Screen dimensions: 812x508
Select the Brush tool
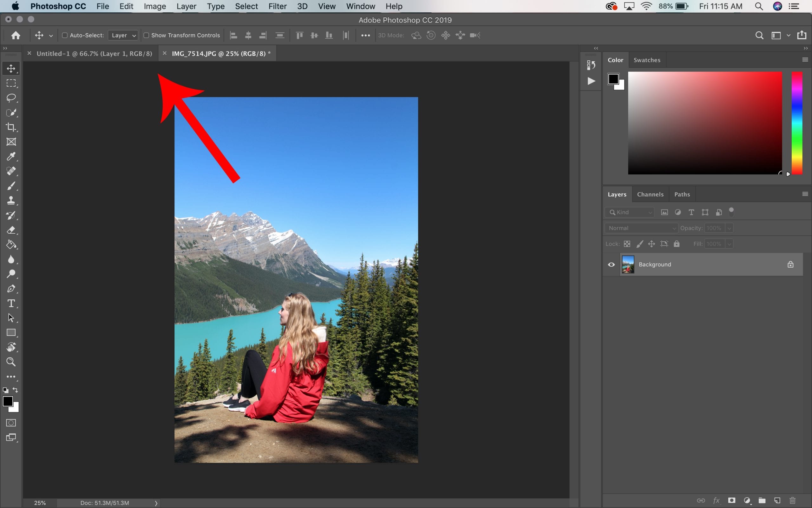coord(11,186)
